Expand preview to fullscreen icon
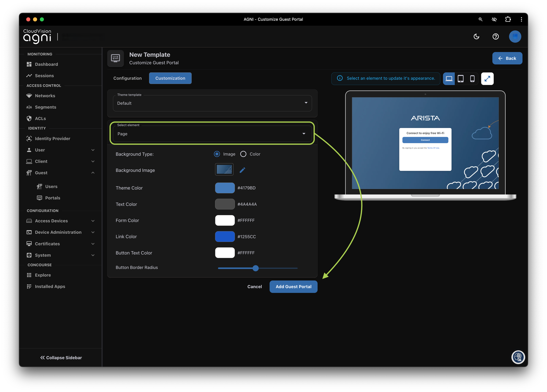 pyautogui.click(x=487, y=79)
